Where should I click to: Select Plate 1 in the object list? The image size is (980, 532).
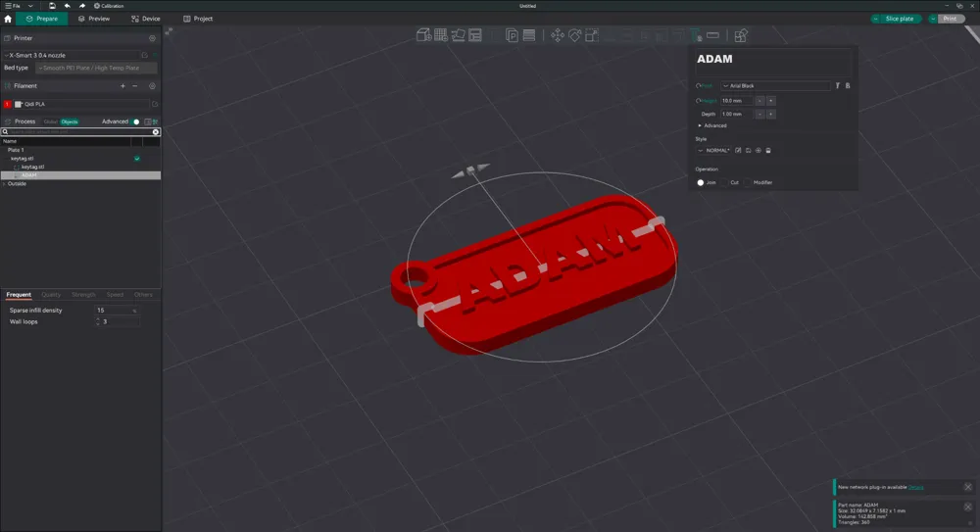click(16, 150)
